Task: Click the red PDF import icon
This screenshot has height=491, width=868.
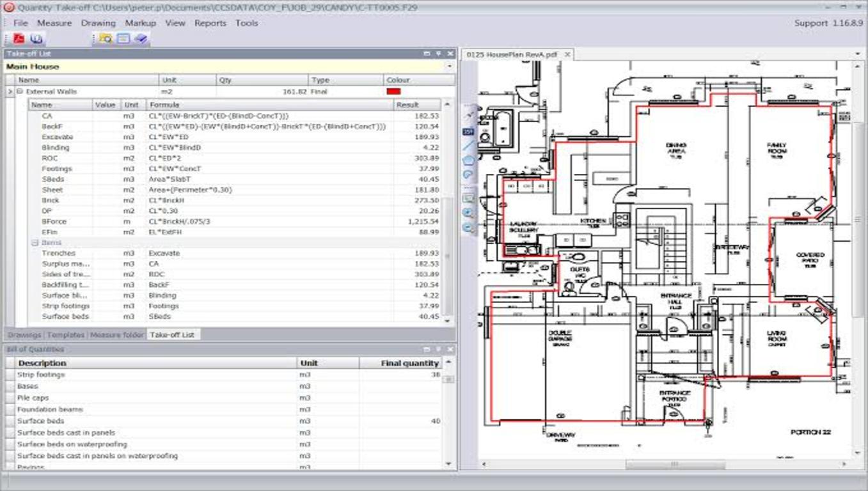Action: point(19,39)
